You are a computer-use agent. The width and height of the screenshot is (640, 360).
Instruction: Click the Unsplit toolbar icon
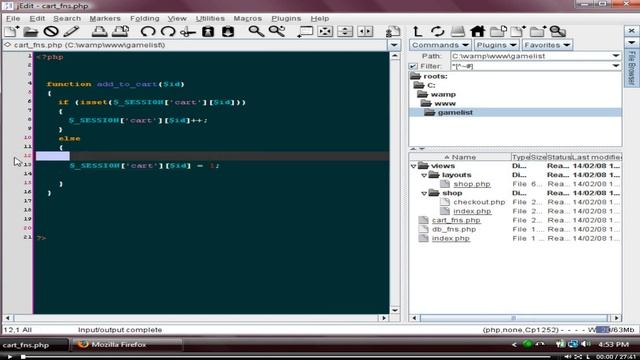[x=325, y=31]
